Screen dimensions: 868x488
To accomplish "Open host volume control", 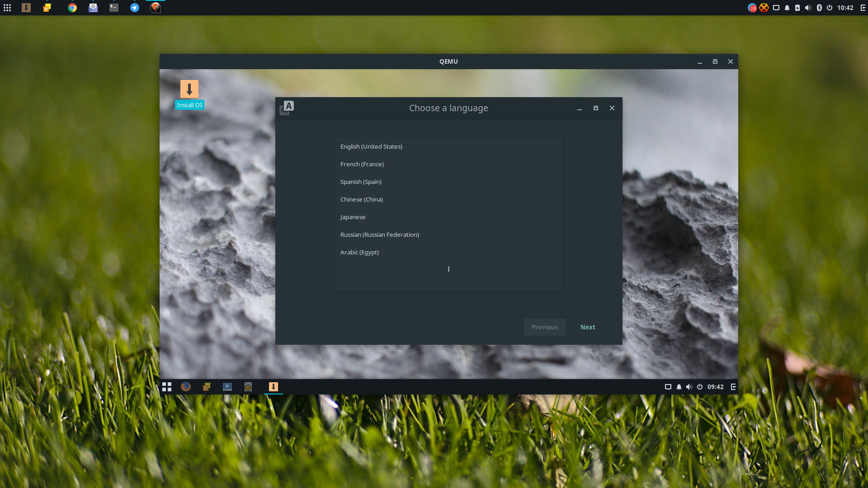I will pos(808,8).
